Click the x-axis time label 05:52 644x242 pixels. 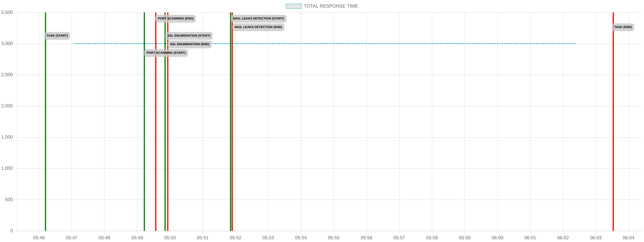(x=235, y=238)
